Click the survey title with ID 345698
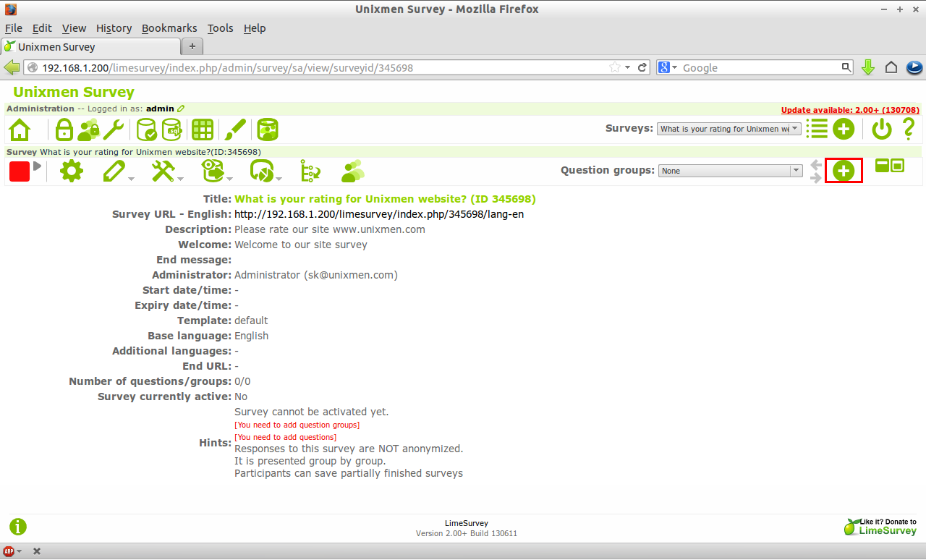Image resolution: width=926 pixels, height=560 pixels. (386, 199)
